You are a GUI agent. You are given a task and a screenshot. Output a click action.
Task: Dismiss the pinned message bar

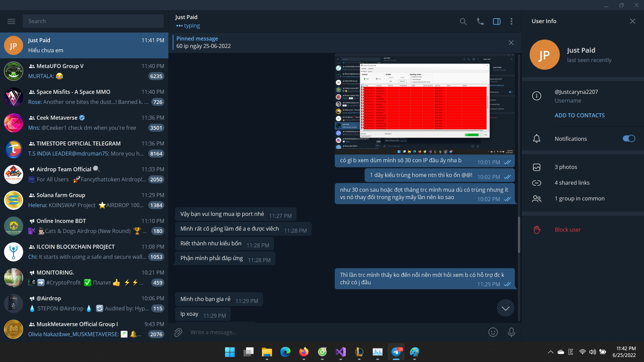511,43
